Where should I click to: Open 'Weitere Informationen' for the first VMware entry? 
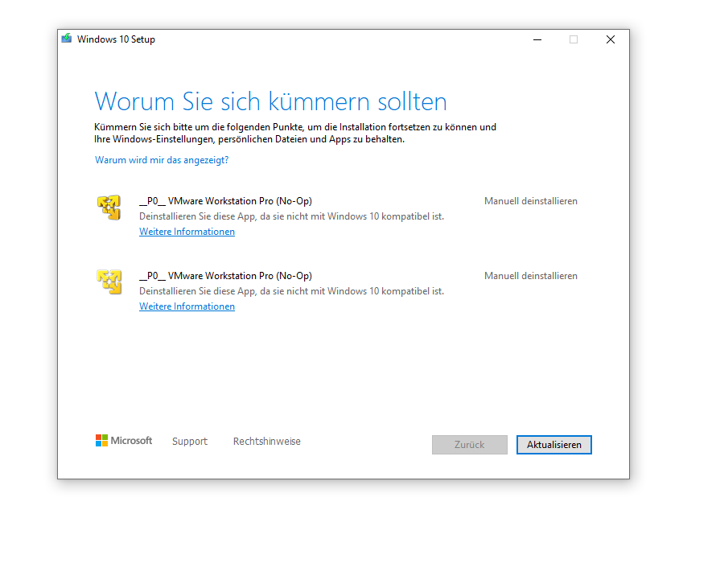(x=187, y=232)
